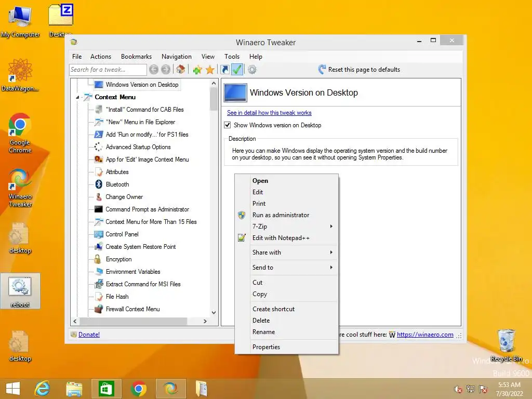The height and width of the screenshot is (399, 532).
Task: Choose Create shortcut in context menu
Action: [x=287, y=309]
